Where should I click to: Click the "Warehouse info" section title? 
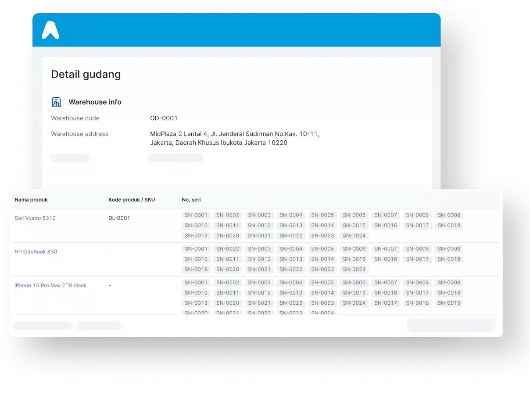pyautogui.click(x=95, y=102)
